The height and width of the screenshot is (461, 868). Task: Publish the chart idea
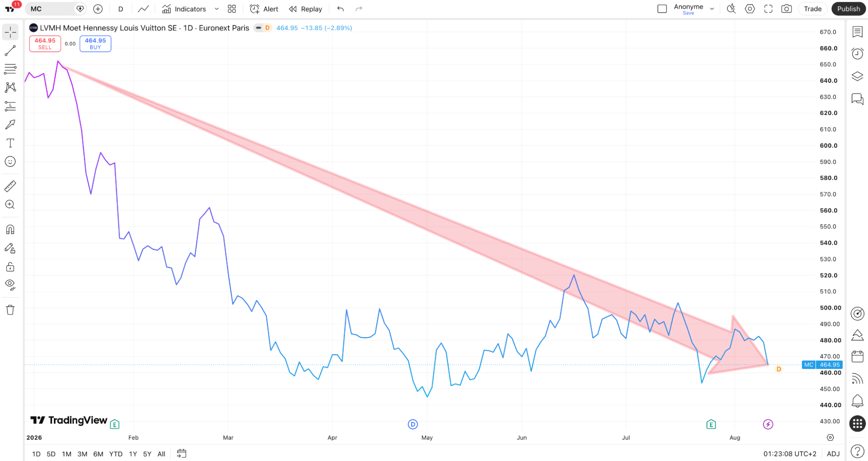point(848,9)
